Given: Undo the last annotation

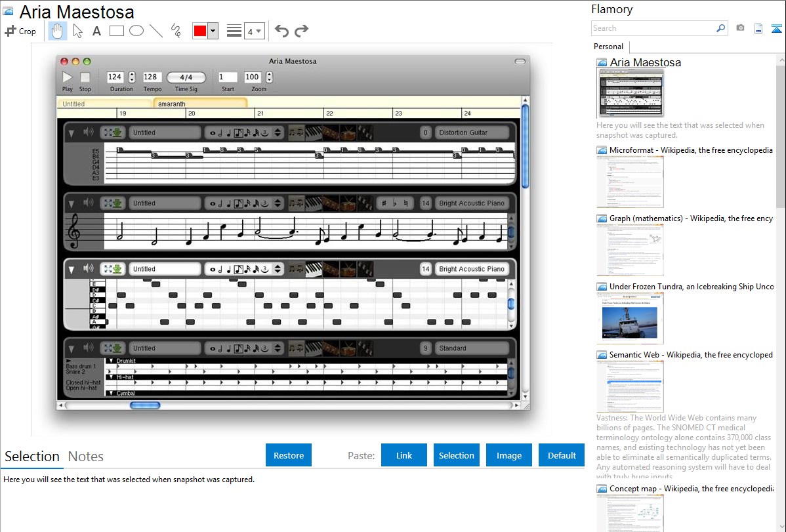Looking at the screenshot, I should (281, 31).
